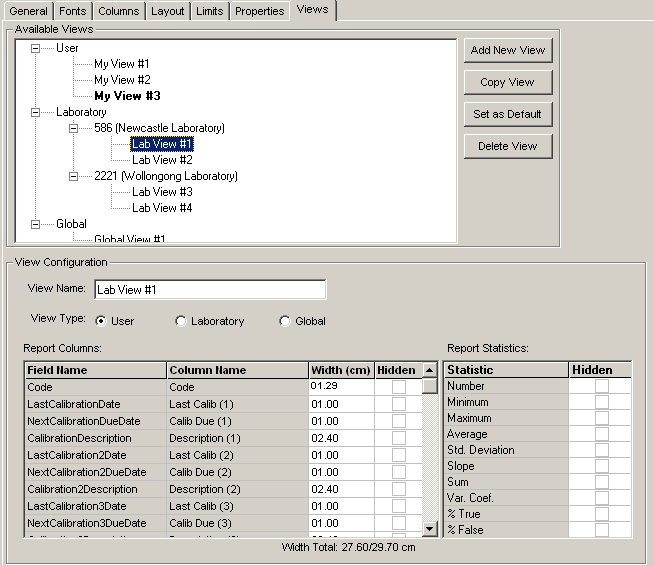Click the View Name text field
The width and height of the screenshot is (654, 566).
pos(210,290)
